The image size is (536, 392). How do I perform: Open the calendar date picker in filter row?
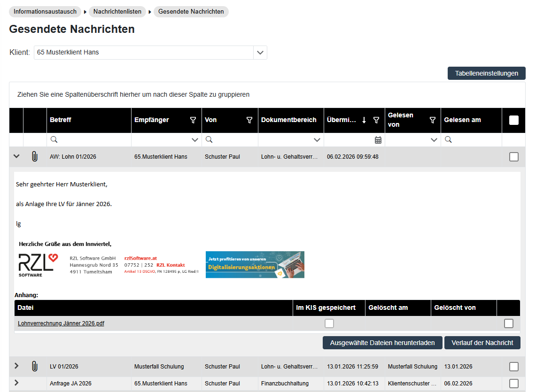(x=378, y=140)
